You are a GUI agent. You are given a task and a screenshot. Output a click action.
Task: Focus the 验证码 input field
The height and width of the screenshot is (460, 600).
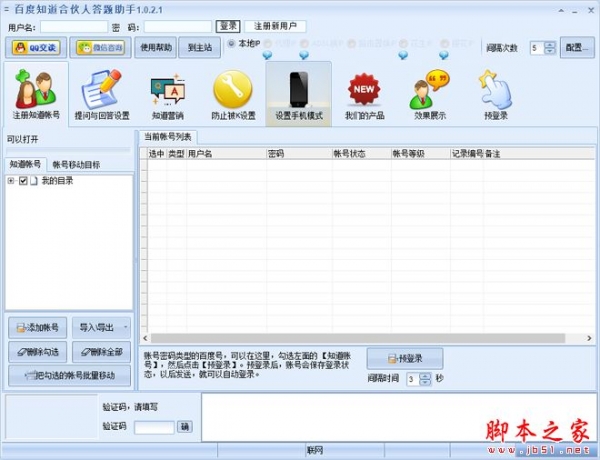(x=154, y=427)
